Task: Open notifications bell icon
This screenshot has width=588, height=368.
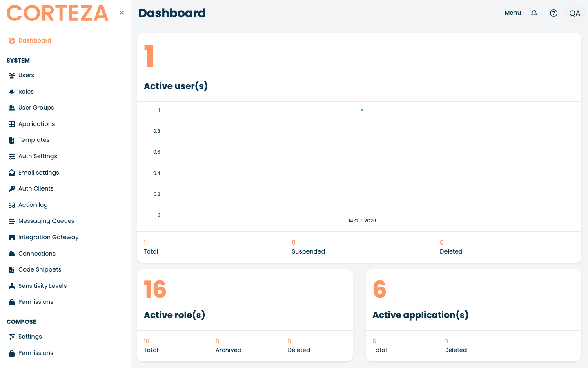Action: click(534, 13)
